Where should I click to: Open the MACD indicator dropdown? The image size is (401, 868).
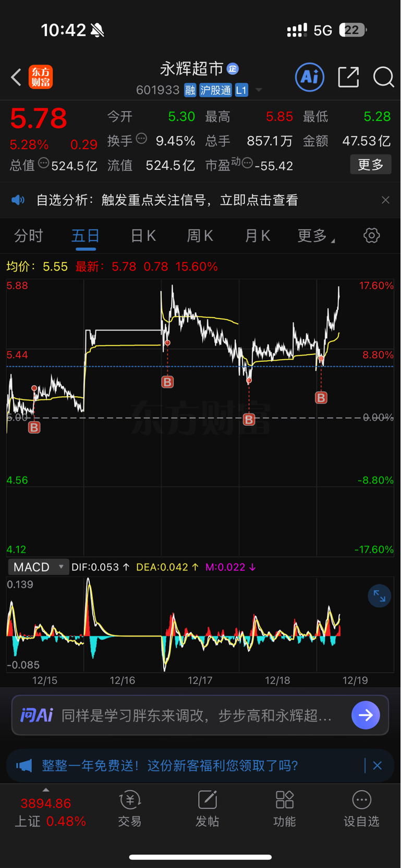(x=39, y=567)
